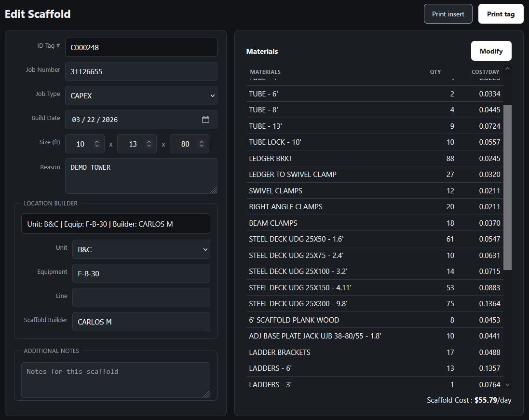Open the Build Date calendar picker icon
Viewport: 529px width, 420px height.
tap(205, 120)
